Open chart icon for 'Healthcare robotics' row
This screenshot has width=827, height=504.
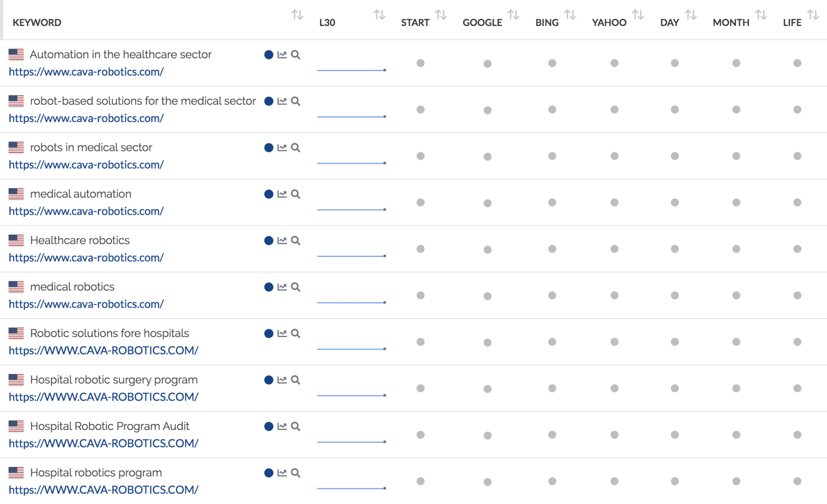click(x=282, y=241)
